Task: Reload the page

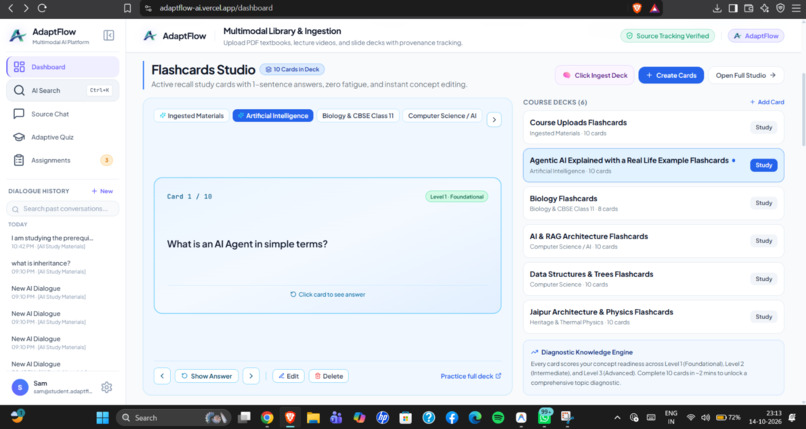Action: pos(42,8)
